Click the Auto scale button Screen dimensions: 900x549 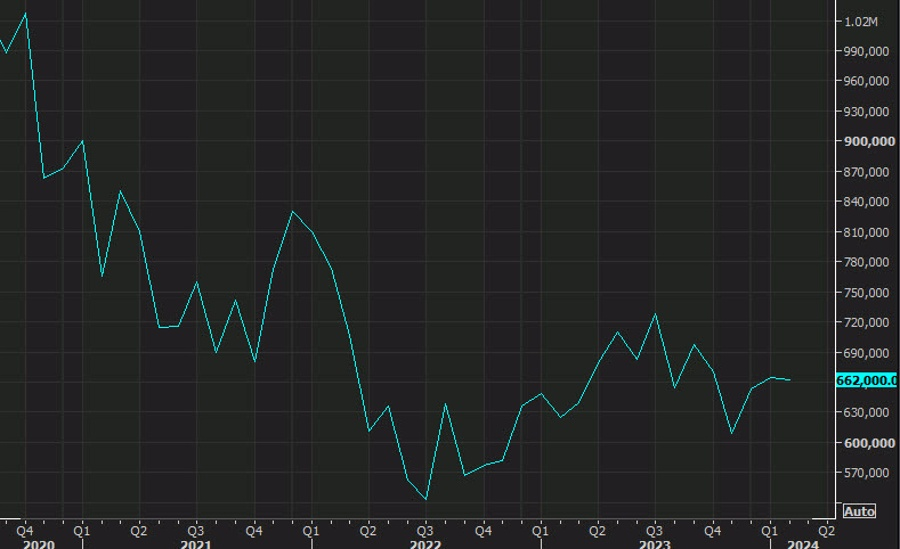pos(859,511)
